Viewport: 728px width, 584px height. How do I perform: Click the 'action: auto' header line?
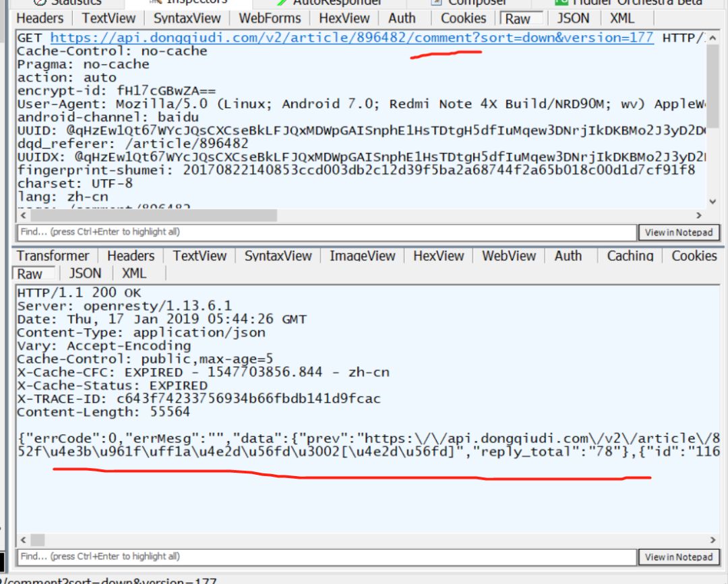[67, 78]
